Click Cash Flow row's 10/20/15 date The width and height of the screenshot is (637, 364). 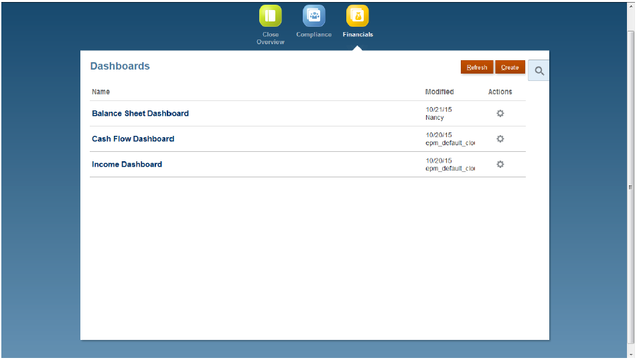439,135
